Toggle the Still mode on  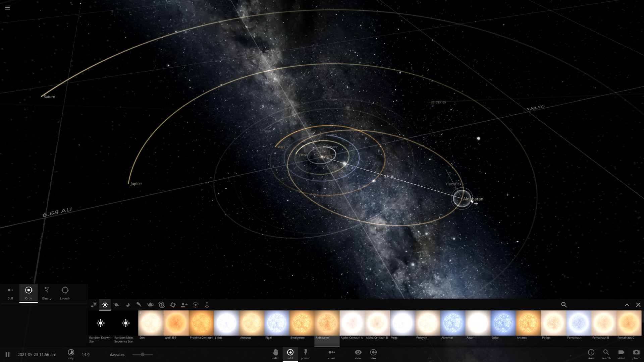click(x=11, y=293)
